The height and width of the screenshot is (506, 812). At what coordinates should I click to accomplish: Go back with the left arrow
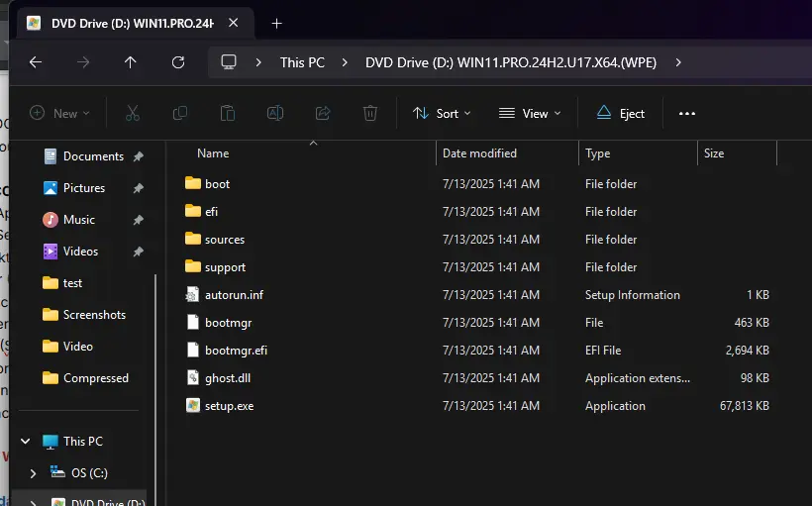36,62
